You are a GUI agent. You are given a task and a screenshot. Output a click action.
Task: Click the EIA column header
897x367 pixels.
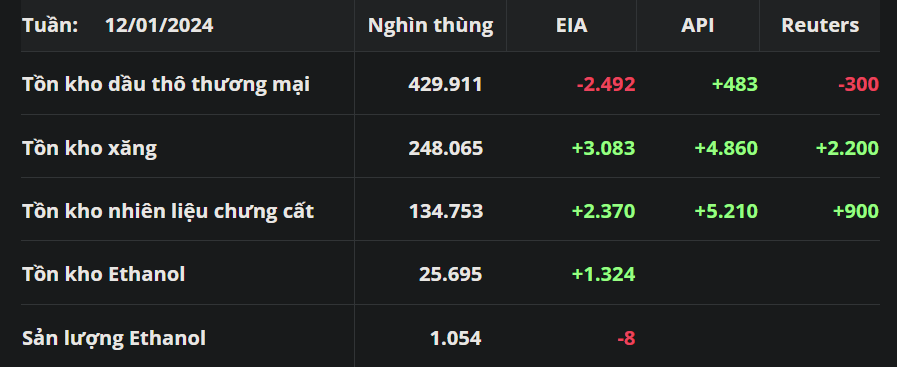coord(571,26)
